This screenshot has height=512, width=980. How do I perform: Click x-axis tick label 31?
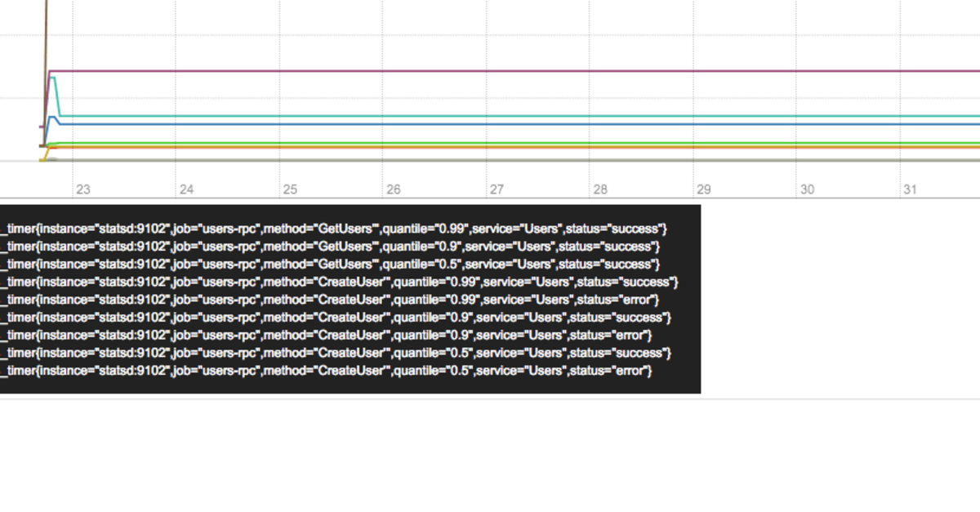[910, 189]
